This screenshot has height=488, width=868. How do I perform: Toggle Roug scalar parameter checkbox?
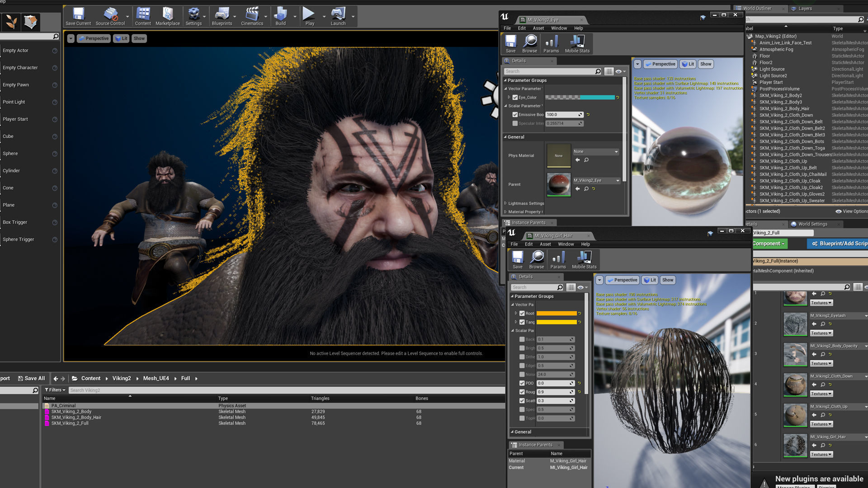(x=522, y=392)
